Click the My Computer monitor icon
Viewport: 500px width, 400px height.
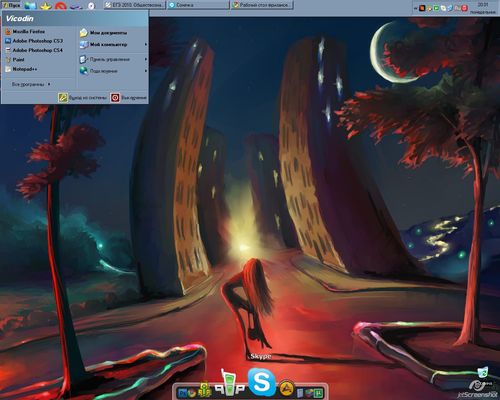[84, 44]
